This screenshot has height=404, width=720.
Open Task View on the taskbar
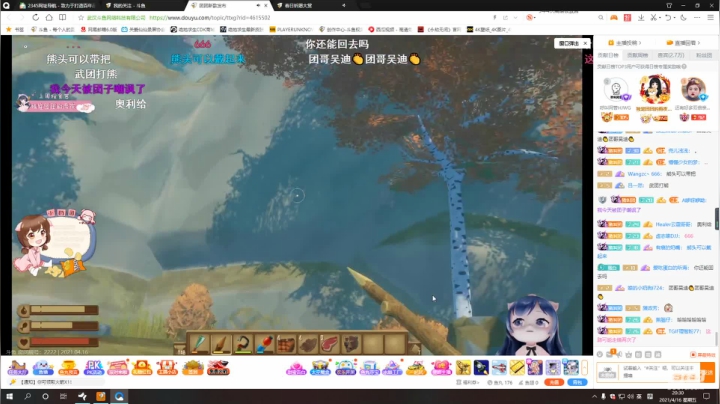pyautogui.click(x=63, y=396)
